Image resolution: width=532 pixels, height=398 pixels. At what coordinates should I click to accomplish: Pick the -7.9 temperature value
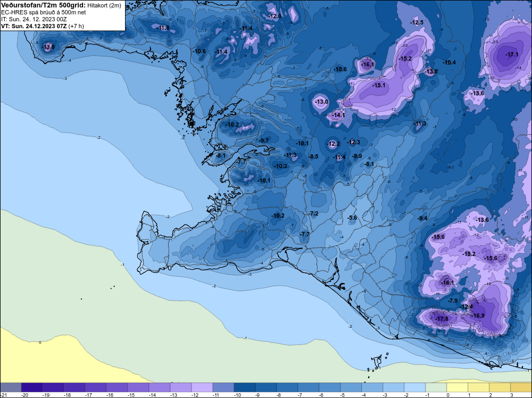(453, 301)
